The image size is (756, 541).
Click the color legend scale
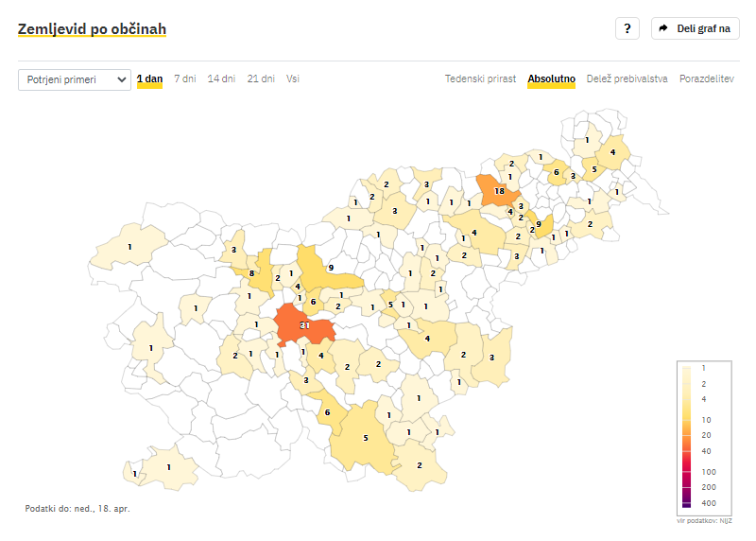(685, 435)
